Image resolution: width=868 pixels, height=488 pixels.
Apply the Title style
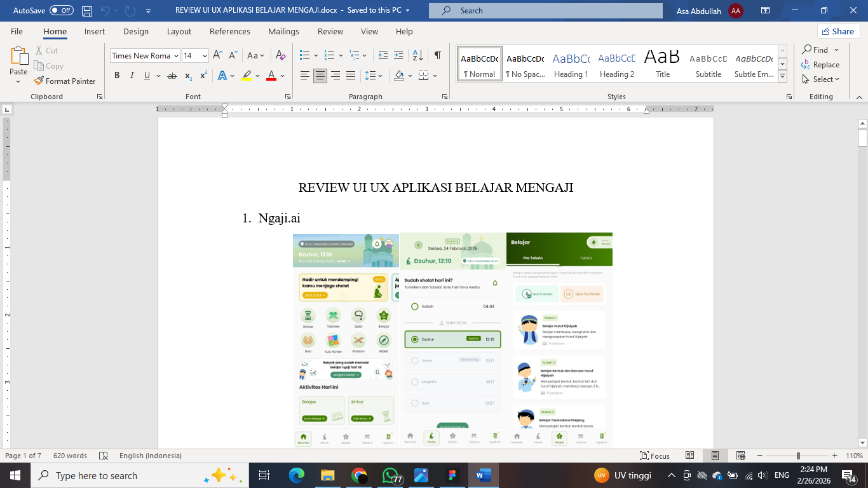coord(663,64)
